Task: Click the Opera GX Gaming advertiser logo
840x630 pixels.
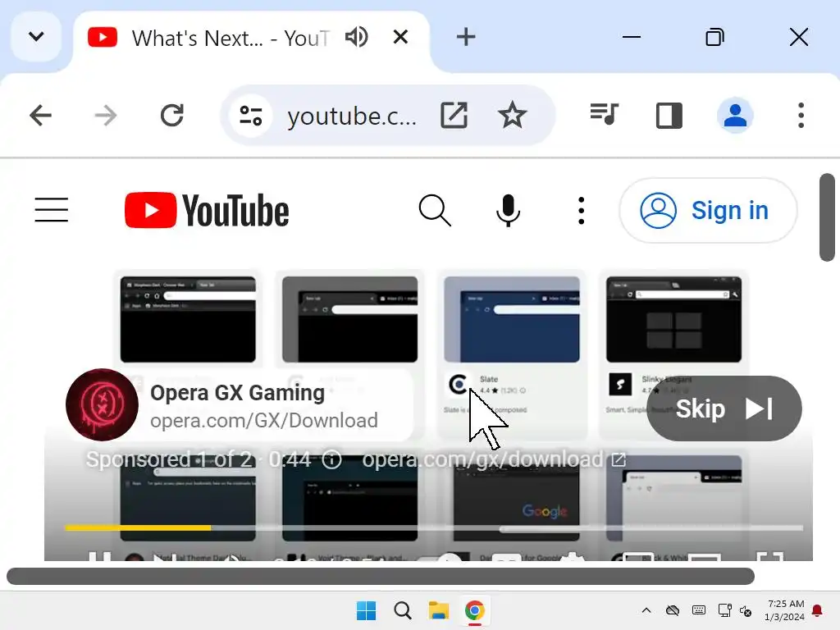Action: [102, 405]
